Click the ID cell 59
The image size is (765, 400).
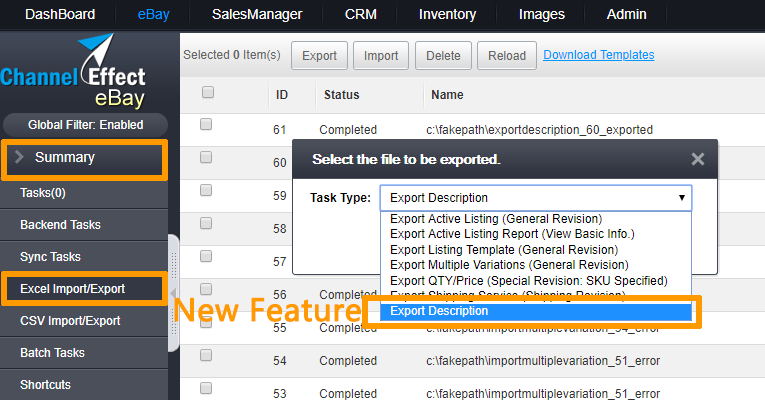(280, 196)
